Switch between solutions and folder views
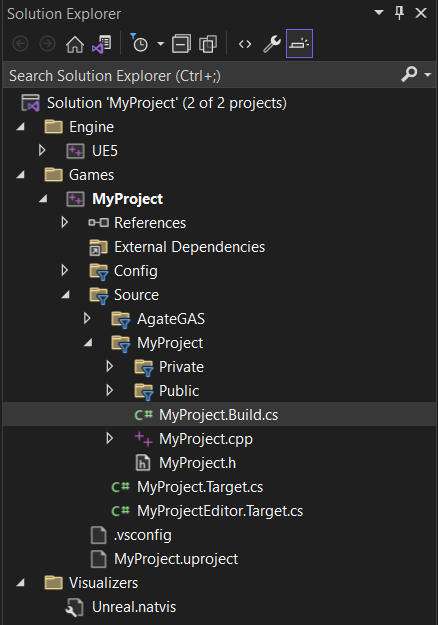This screenshot has height=625, width=438. (102, 44)
